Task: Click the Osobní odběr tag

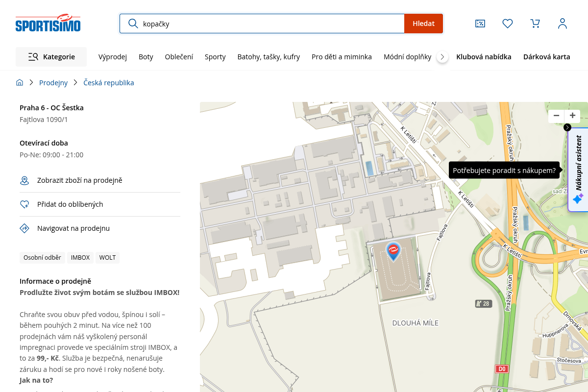Action: pos(43,258)
